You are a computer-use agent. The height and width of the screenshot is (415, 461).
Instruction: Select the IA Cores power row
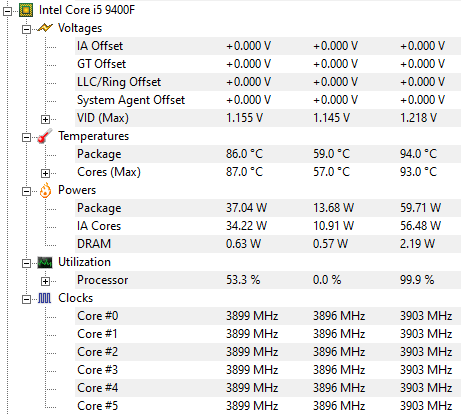click(x=268, y=226)
